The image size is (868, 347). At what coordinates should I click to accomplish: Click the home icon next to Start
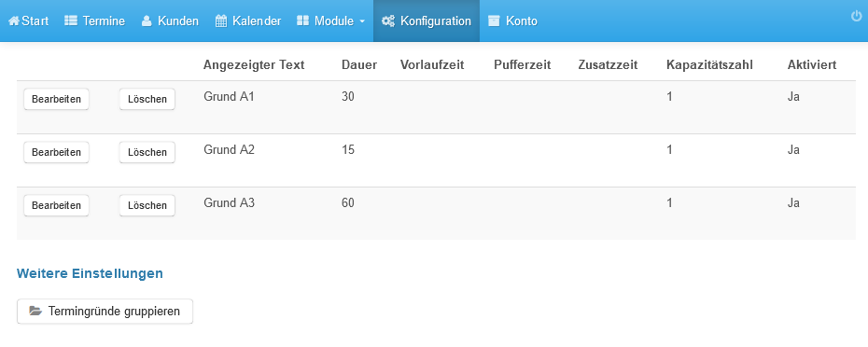14,21
